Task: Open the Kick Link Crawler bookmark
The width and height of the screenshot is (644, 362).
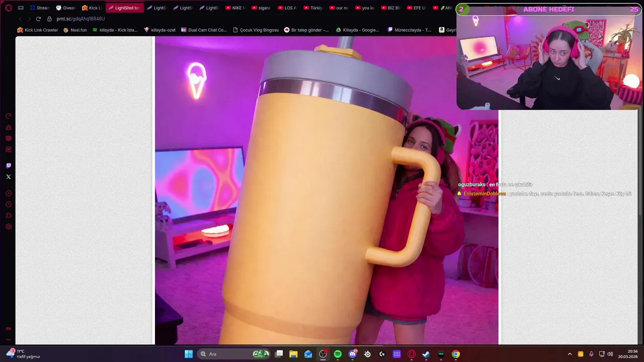Action: tap(38, 30)
